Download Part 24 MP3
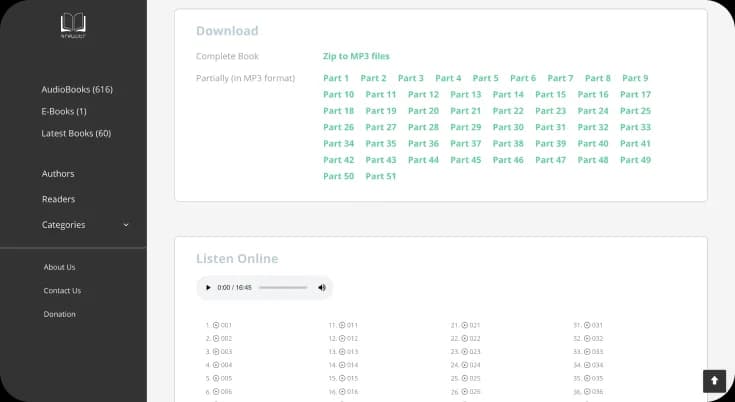 (x=593, y=111)
